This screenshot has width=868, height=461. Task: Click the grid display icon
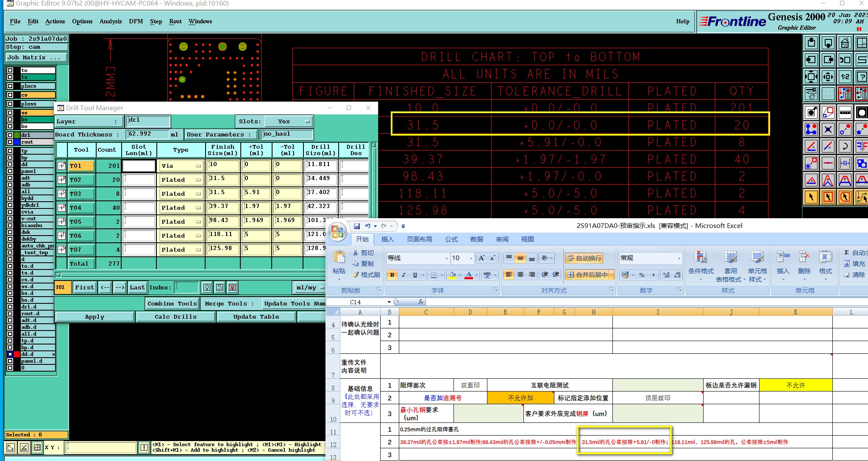click(828, 94)
